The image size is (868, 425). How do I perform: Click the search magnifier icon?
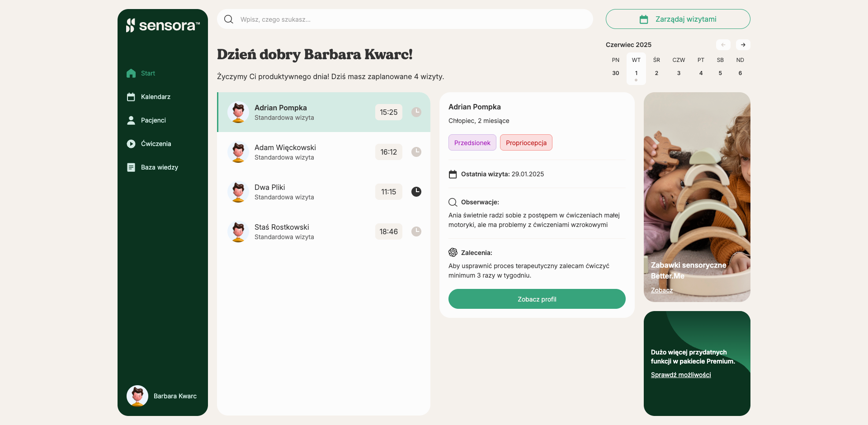pos(229,19)
